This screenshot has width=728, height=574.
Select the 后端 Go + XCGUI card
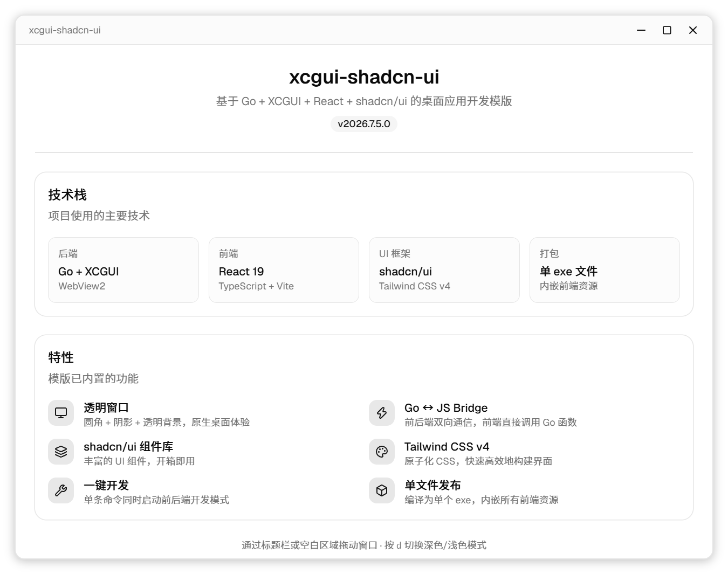(123, 270)
